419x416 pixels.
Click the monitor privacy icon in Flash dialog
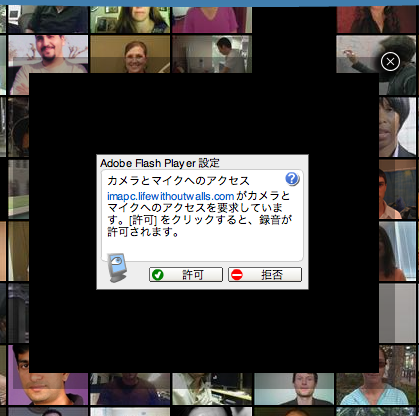click(116, 268)
